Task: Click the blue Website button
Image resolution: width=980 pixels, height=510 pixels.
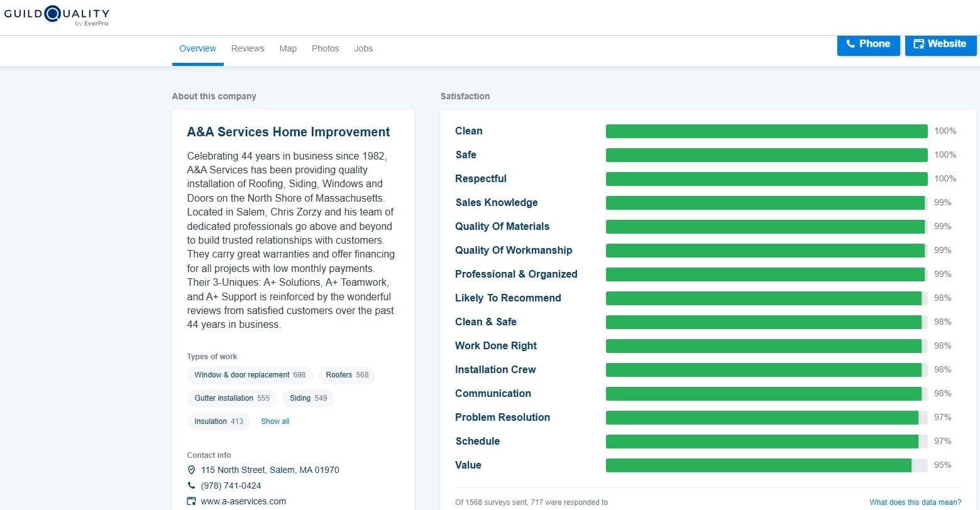Action: tap(940, 44)
